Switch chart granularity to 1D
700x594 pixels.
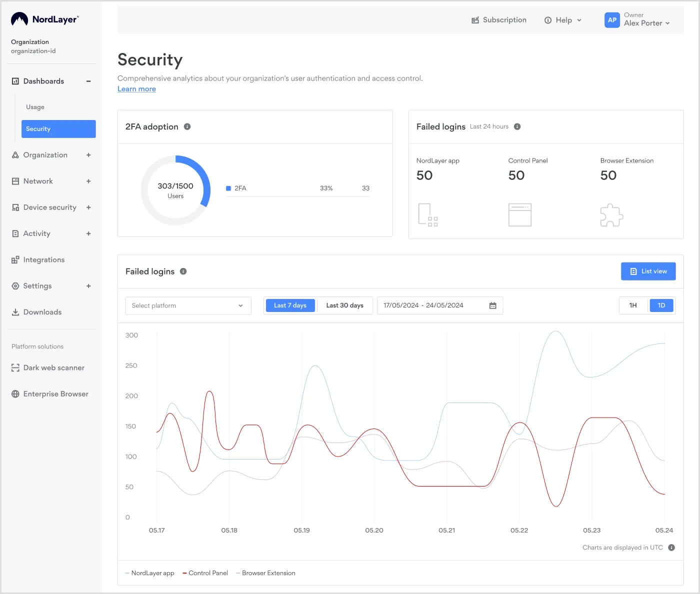coord(661,305)
